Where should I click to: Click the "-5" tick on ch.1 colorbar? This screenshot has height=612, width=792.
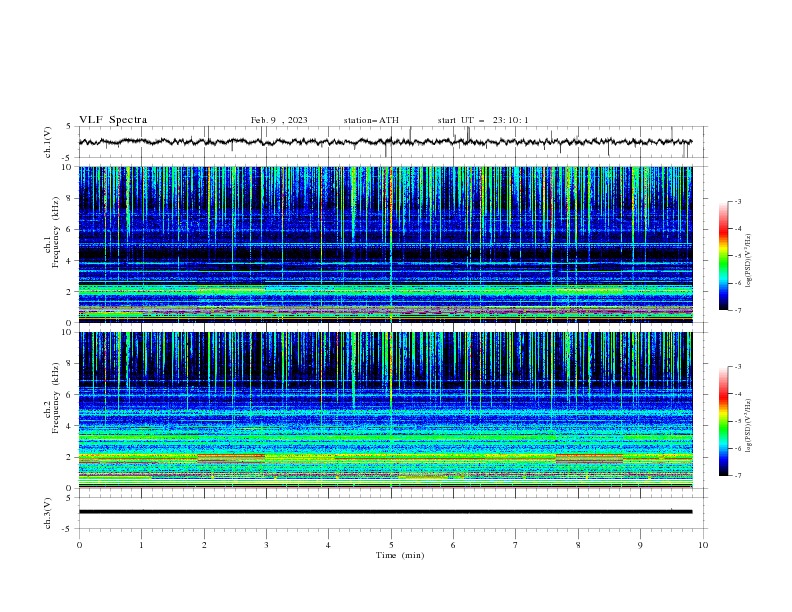737,256
